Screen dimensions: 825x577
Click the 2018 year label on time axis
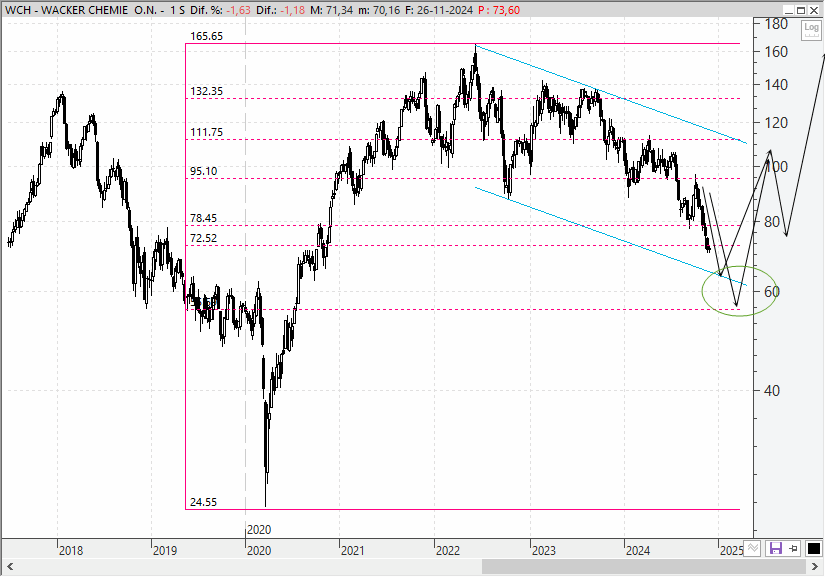click(71, 551)
